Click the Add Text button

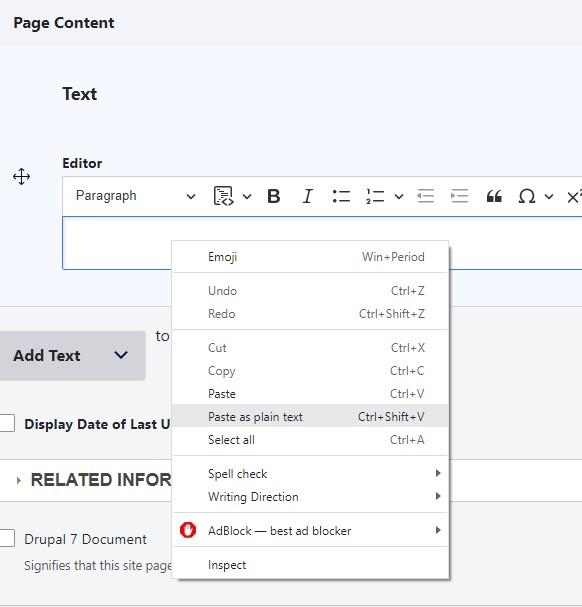[x=72, y=355]
